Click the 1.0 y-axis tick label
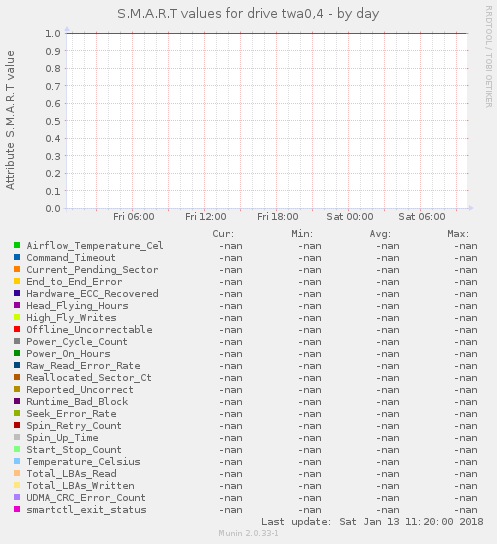Image resolution: width=497 pixels, height=544 pixels. click(x=53, y=33)
